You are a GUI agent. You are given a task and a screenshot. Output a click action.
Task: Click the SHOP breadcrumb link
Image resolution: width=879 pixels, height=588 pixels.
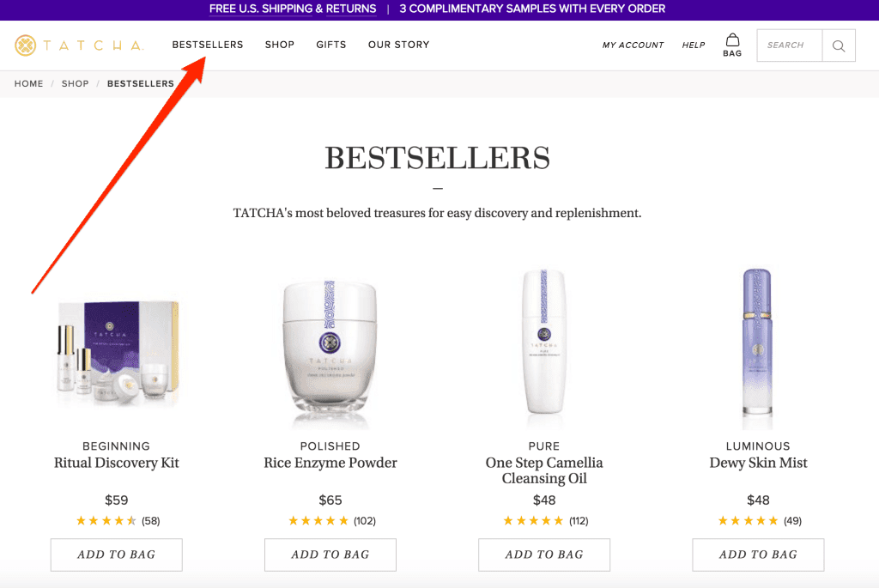tap(75, 83)
